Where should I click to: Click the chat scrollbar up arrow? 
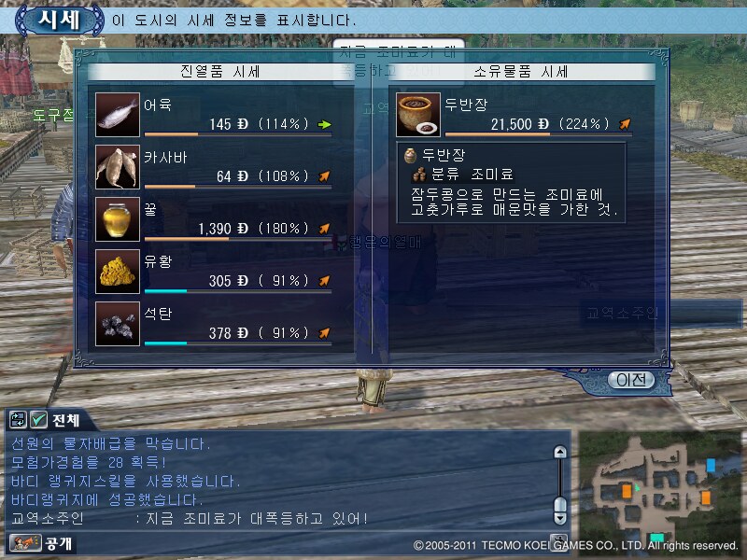click(x=560, y=452)
